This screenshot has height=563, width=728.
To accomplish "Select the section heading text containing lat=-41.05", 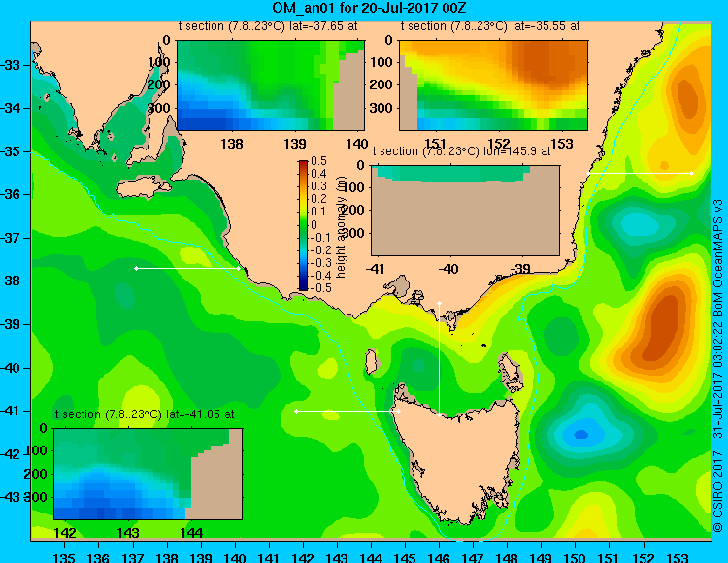I will click(145, 414).
